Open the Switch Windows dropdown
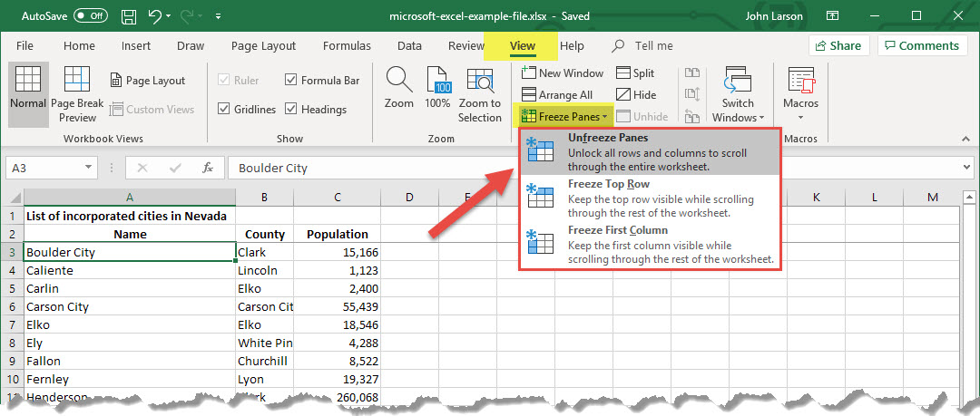 point(738,96)
